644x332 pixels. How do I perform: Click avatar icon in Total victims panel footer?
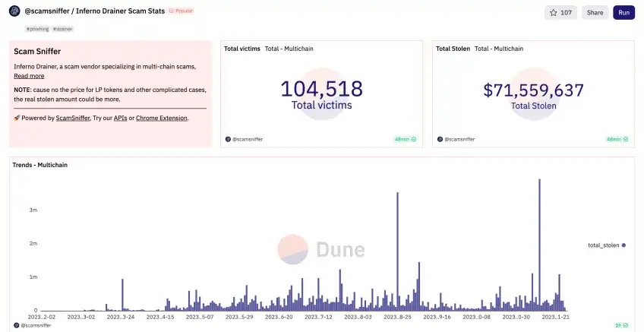(x=228, y=139)
